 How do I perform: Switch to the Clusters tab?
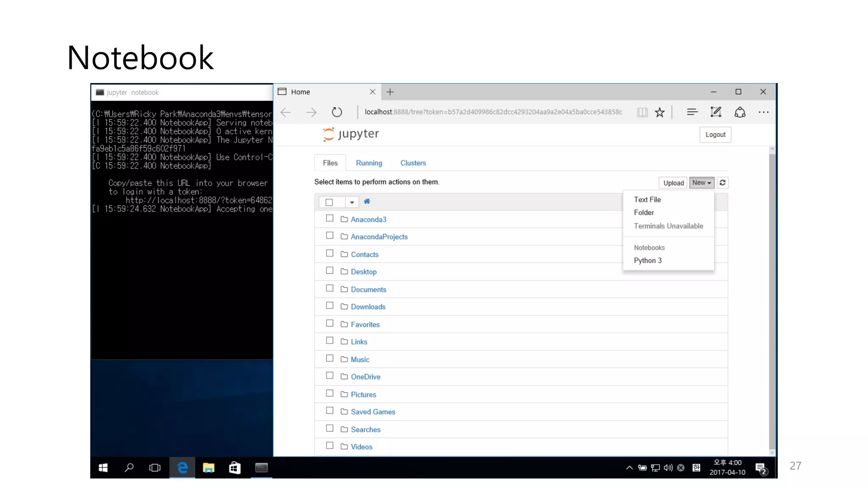[413, 163]
